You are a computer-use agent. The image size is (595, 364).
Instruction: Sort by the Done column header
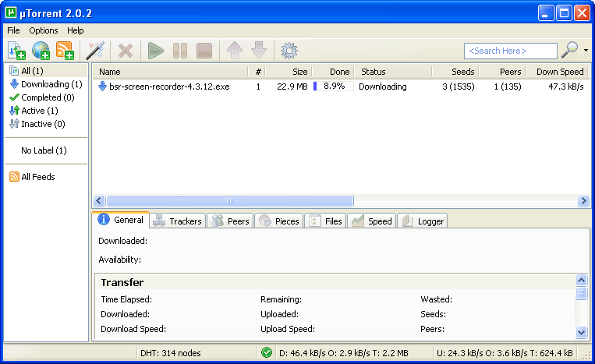pyautogui.click(x=333, y=72)
